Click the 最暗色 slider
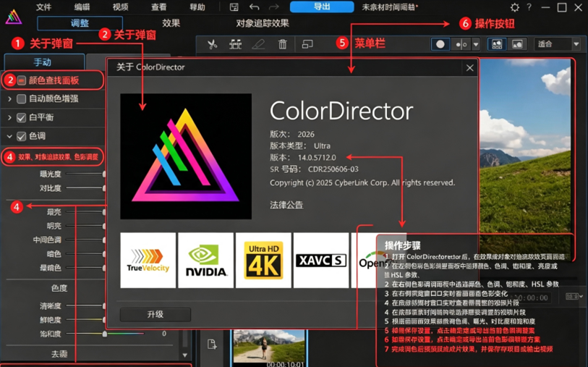This screenshot has height=367, width=588. 85,268
